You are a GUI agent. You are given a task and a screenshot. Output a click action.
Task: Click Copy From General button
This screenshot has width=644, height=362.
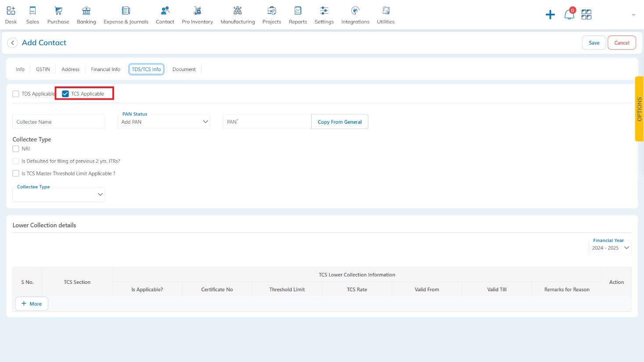pos(340,122)
